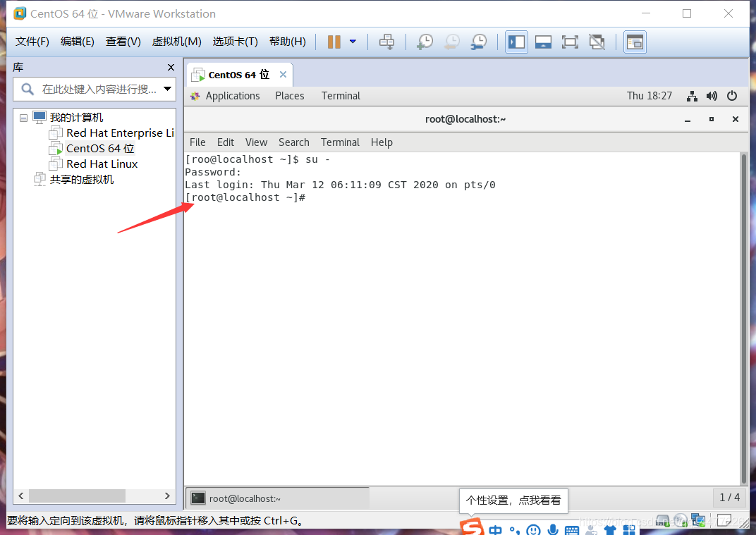Click the Sogou microphone voice input icon
Image resolution: width=756 pixels, height=535 pixels.
[x=553, y=529]
